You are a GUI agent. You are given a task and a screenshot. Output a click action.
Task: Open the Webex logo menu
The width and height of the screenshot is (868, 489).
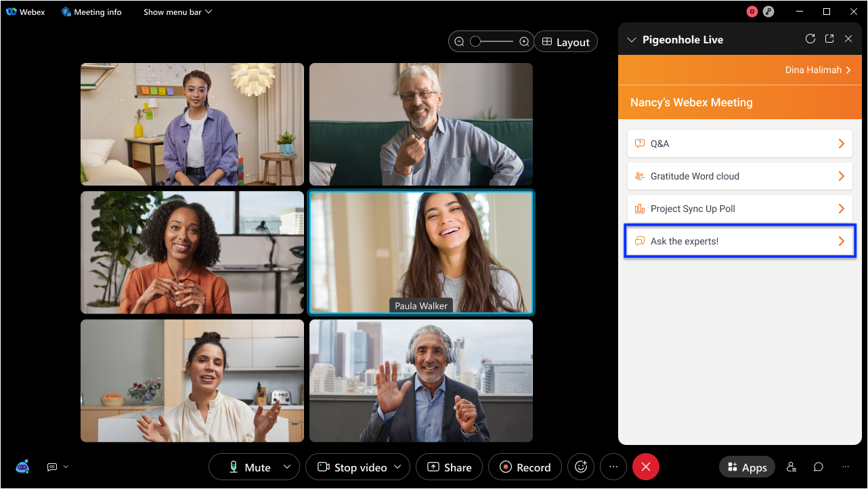click(x=25, y=12)
